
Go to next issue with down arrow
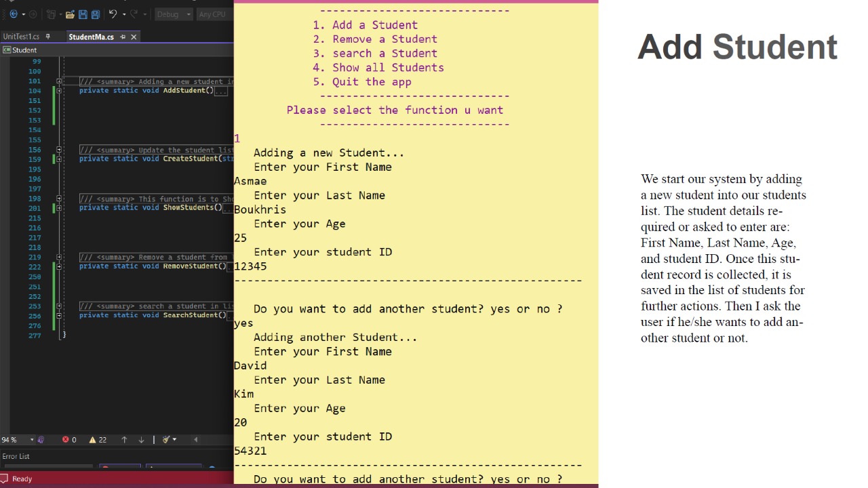141,440
